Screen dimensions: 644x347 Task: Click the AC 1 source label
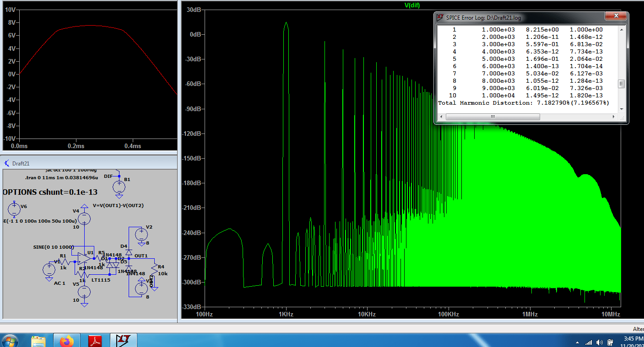pyautogui.click(x=60, y=283)
